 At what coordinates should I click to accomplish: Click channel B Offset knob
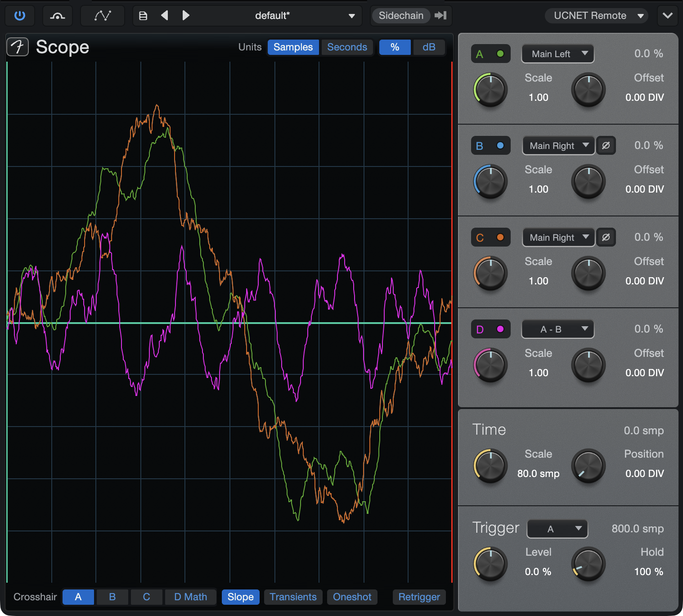point(589,181)
